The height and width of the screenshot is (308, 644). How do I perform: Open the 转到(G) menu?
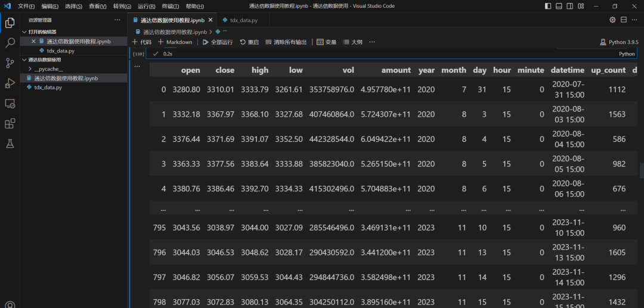[x=122, y=6]
